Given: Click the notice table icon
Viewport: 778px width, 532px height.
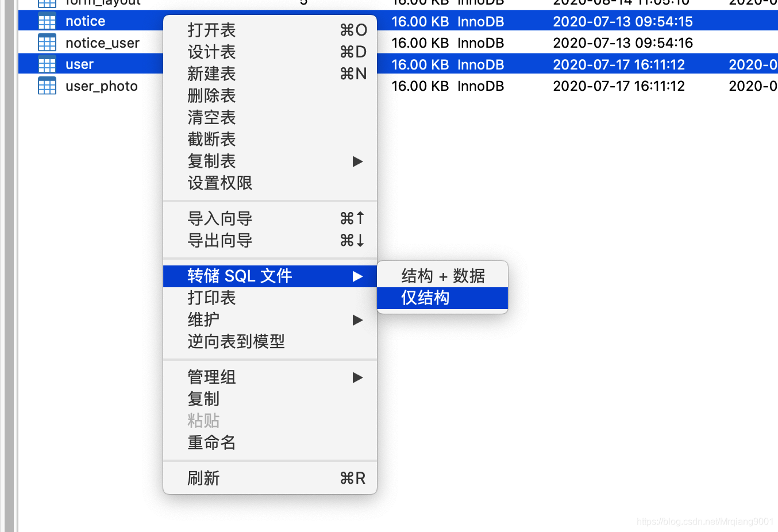Looking at the screenshot, I should [47, 22].
